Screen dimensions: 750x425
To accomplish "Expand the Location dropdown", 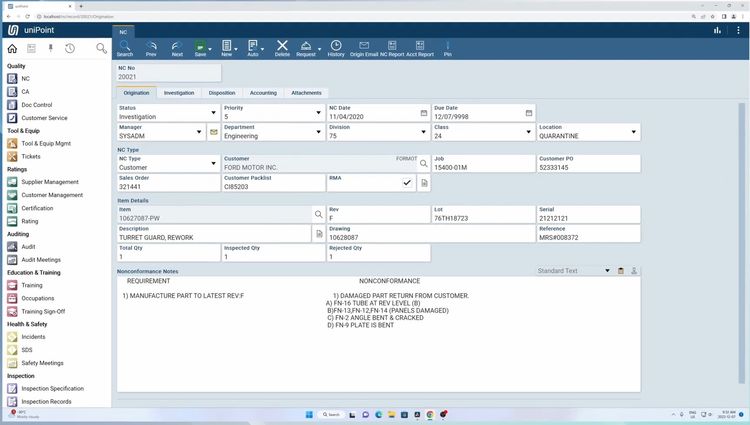I will [634, 132].
